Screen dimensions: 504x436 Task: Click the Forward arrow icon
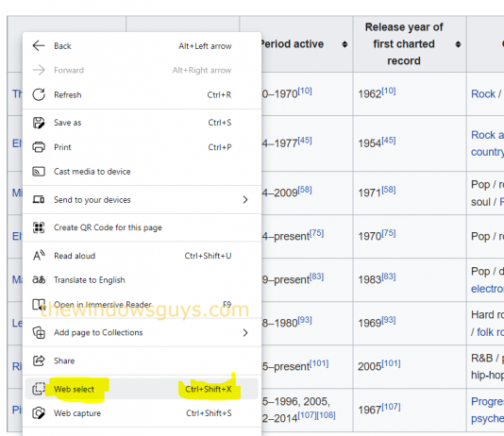coord(39,70)
